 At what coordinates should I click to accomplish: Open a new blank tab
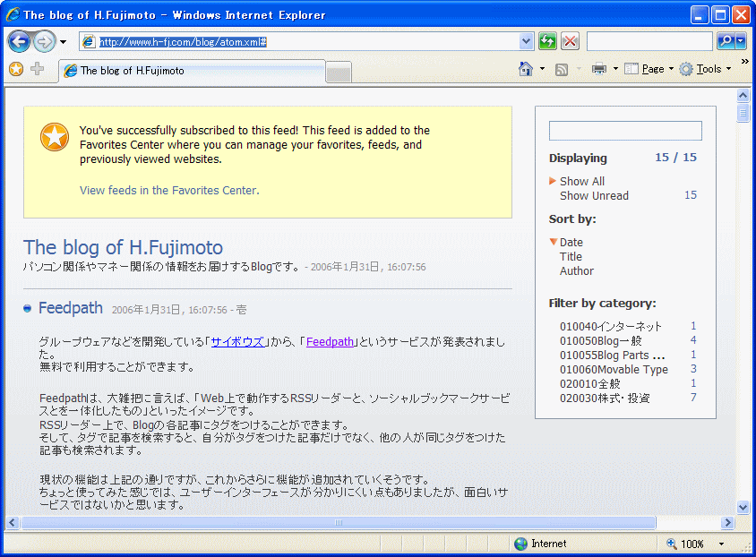[x=339, y=73]
